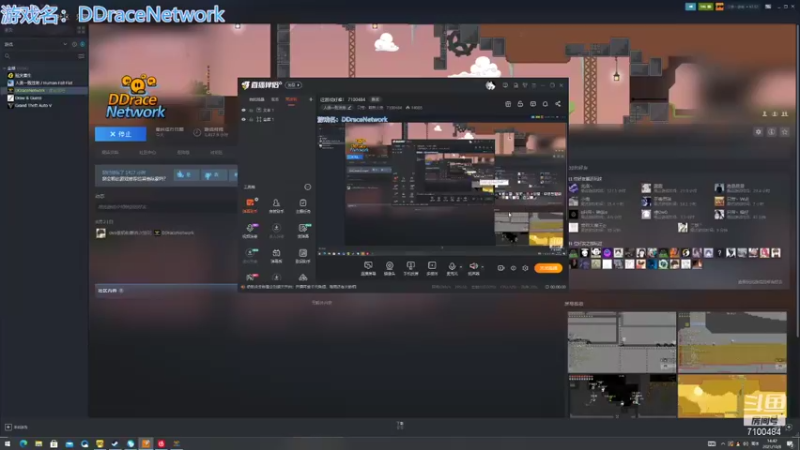Add new scene with plus icon
The image size is (800, 450).
[310, 99]
